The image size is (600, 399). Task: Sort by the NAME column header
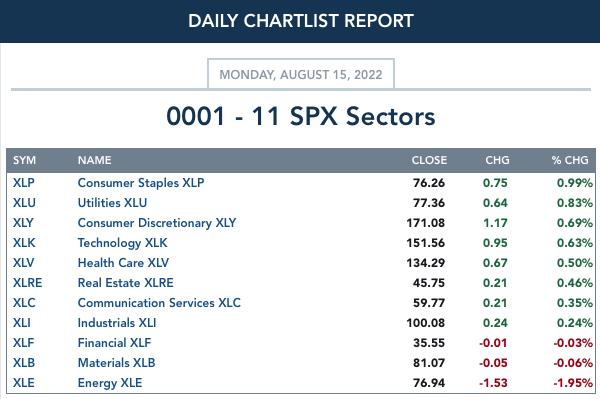click(x=95, y=160)
